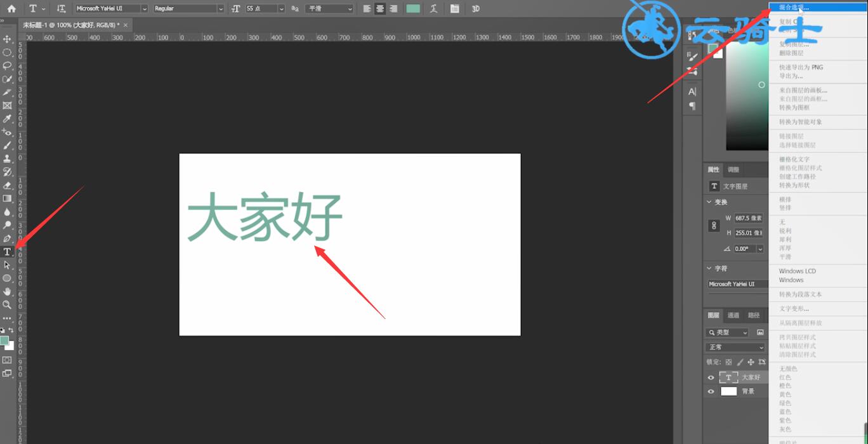Screen dimensions: 868x444
Task: Switch to the 通道 tab
Action: 733,315
